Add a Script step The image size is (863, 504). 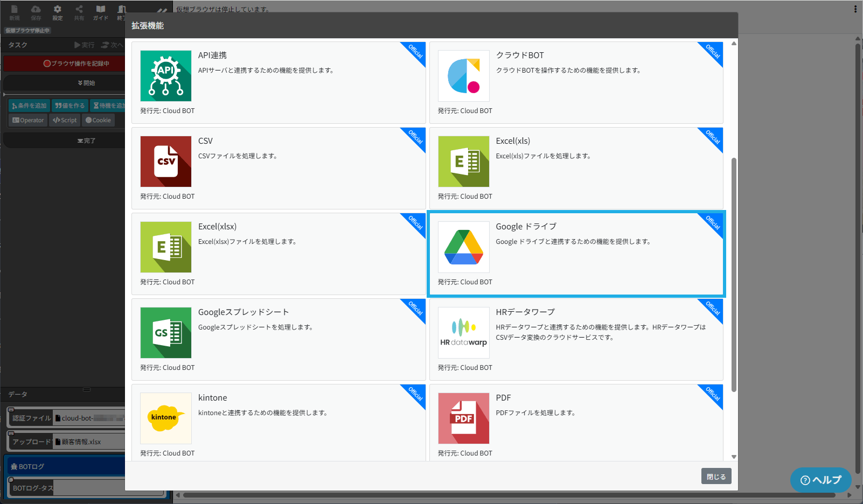tap(65, 120)
